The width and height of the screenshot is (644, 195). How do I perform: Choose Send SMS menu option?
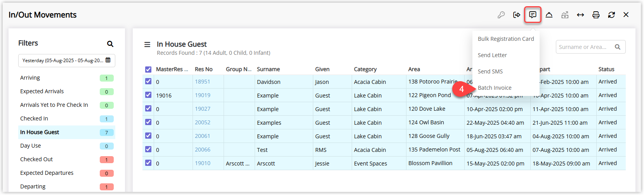[x=490, y=71]
